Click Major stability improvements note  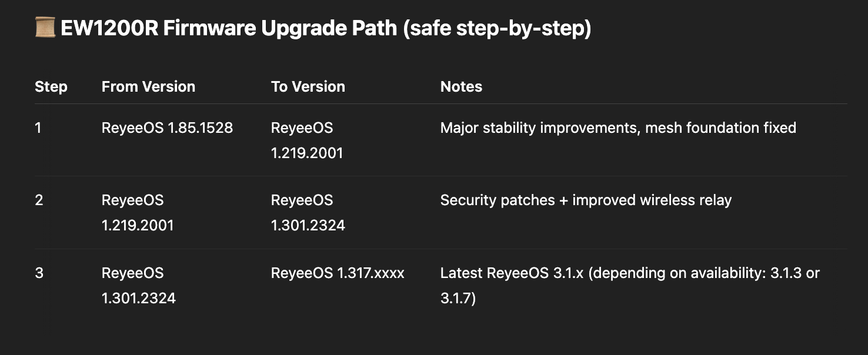pyautogui.click(x=618, y=128)
